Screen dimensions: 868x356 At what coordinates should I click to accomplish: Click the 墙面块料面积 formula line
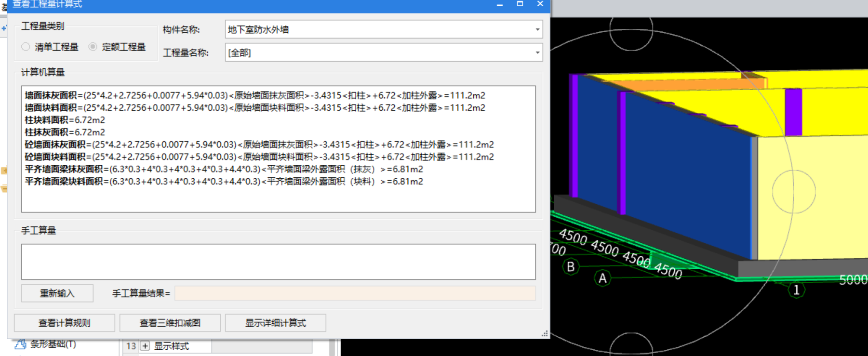[x=255, y=107]
